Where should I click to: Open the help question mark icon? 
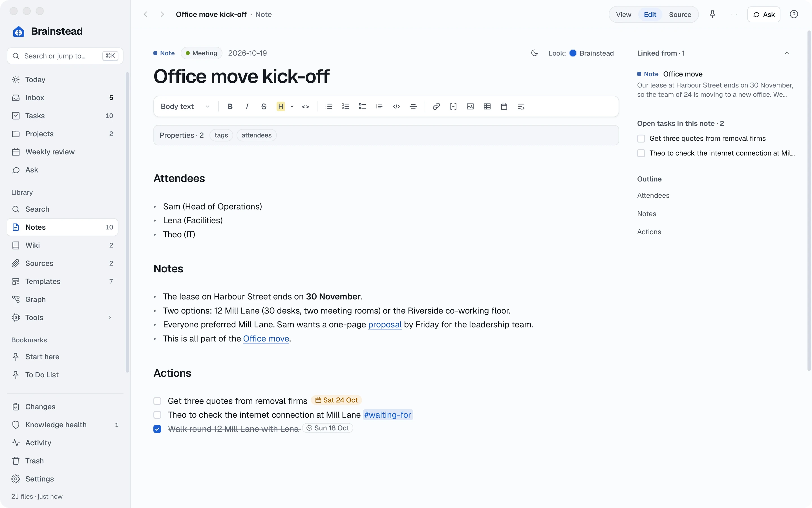(794, 14)
